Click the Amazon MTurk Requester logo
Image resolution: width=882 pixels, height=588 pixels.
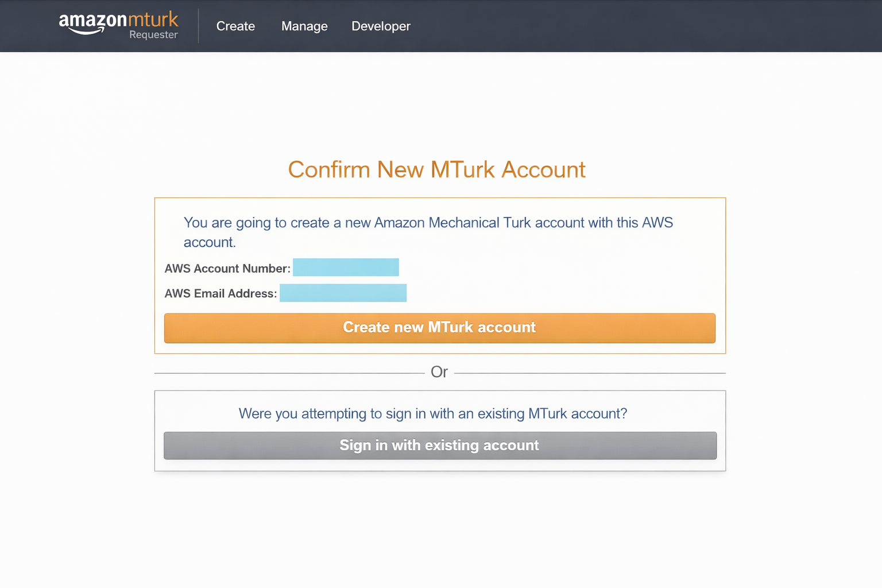point(118,26)
